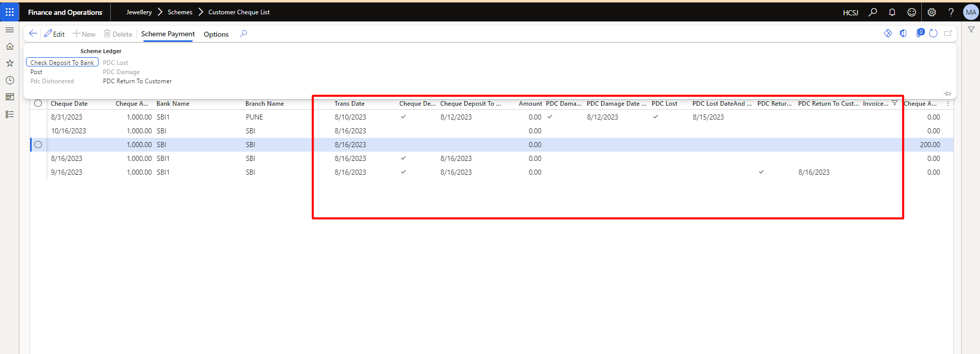
Task: Open PDC Return To Cust column header menu
Action: 828,104
